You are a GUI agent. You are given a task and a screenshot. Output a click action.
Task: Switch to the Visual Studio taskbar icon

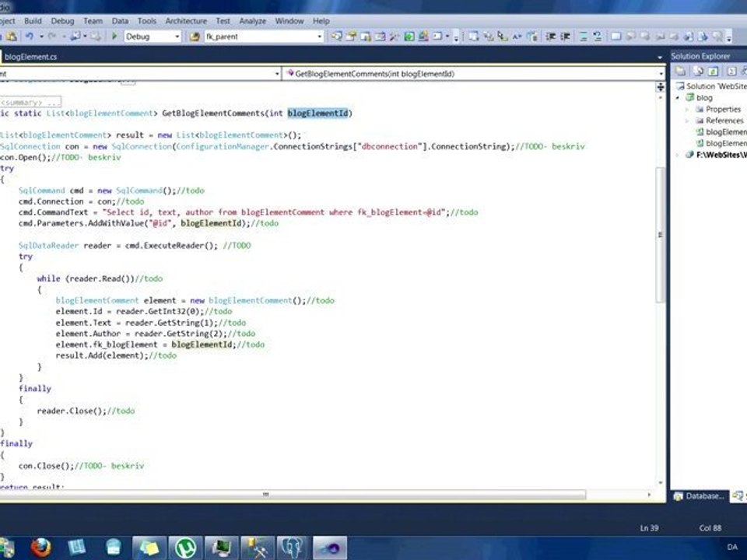click(330, 548)
